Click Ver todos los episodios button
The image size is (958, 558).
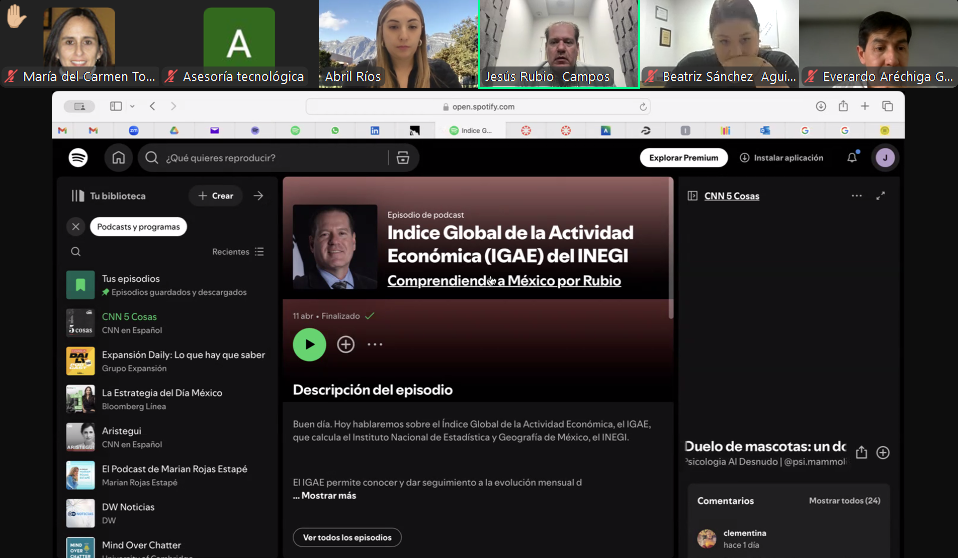click(x=347, y=537)
